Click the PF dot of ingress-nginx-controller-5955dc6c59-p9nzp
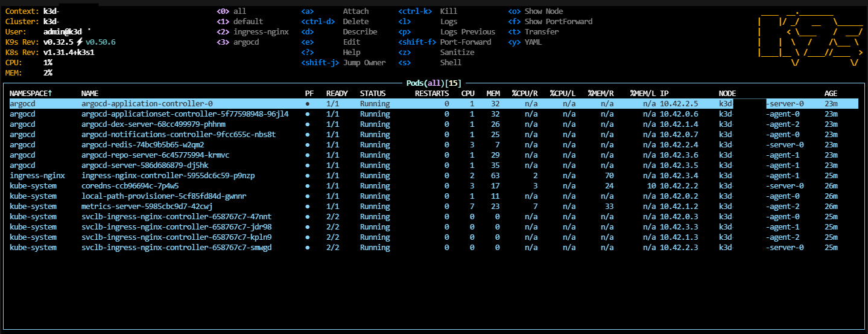This screenshot has width=868, height=334. 308,176
